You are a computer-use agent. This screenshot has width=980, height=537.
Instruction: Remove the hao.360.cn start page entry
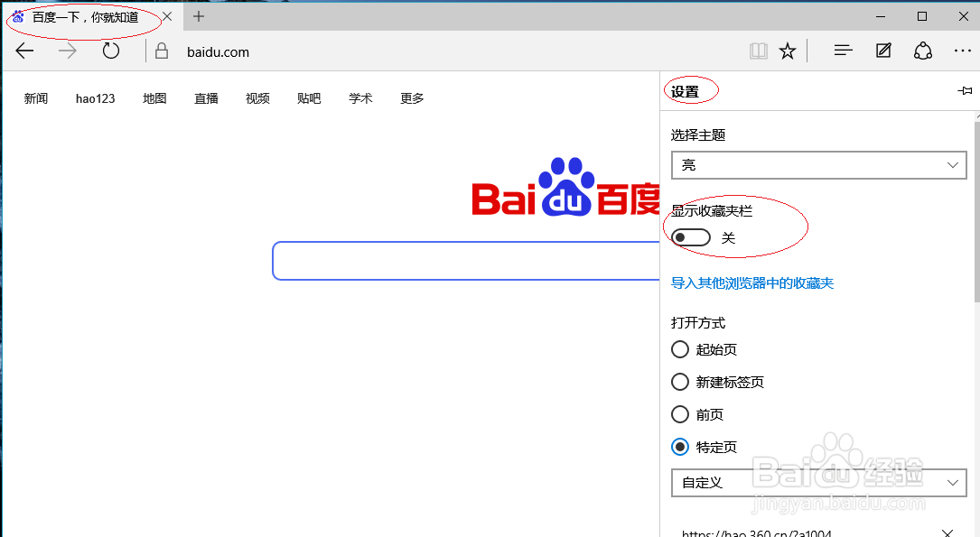point(947,532)
